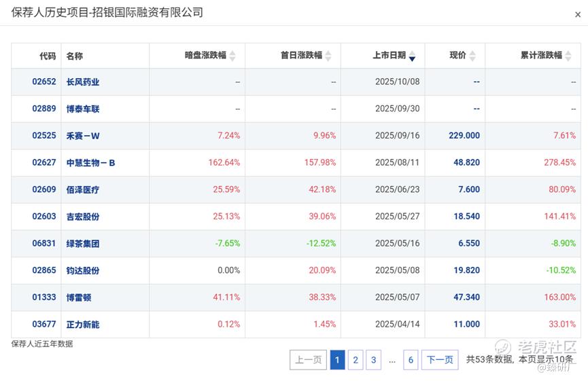
Task: Select cumulative change 163.00% cell
Action: 560,297
